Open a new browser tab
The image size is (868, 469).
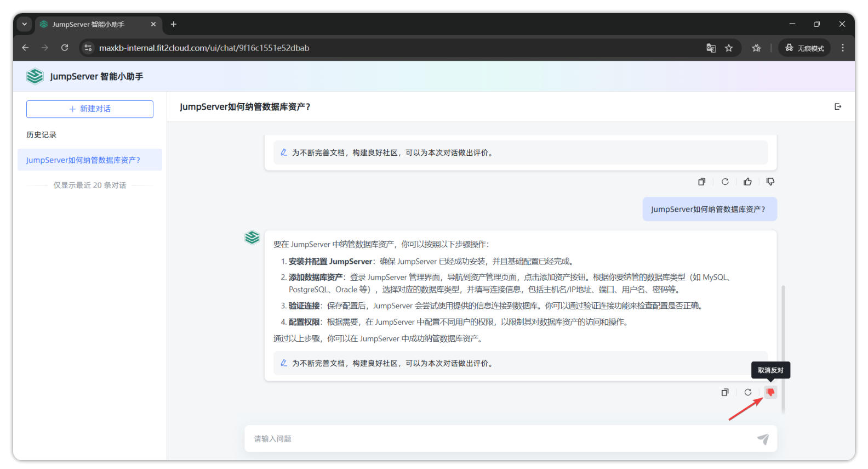[x=174, y=24]
